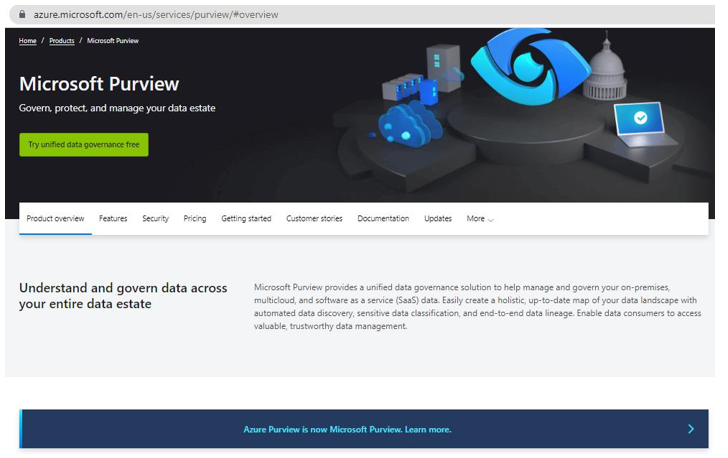728x458 pixels.
Task: Open the Home breadcrumb link
Action: pyautogui.click(x=27, y=41)
